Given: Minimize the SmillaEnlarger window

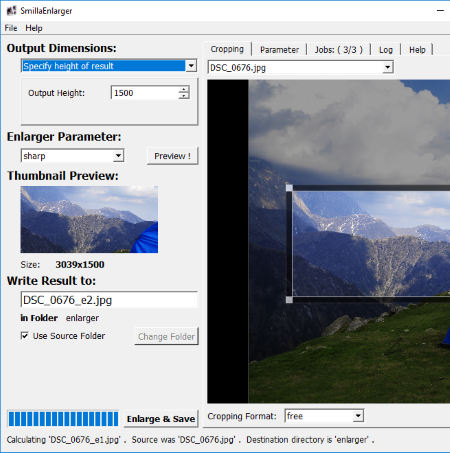Looking at the screenshot, I should (x=440, y=11).
